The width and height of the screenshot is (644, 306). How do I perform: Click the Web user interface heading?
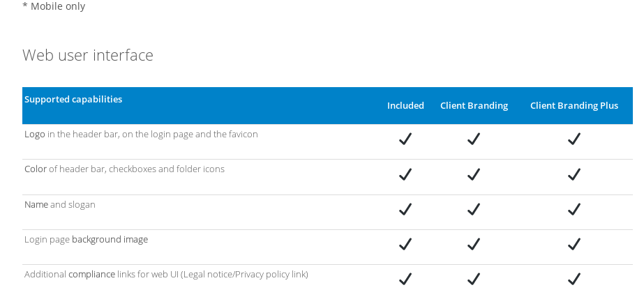tap(88, 55)
